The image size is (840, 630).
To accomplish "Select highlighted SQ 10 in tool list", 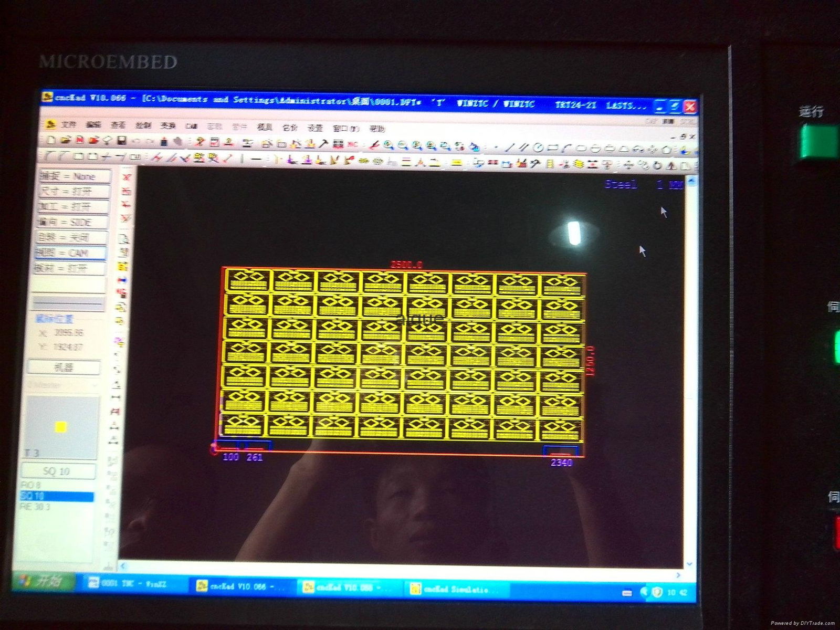I will 56,496.
